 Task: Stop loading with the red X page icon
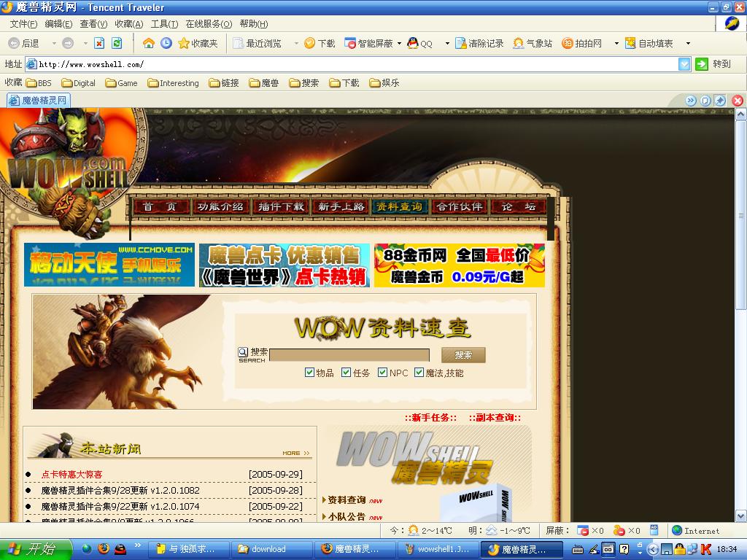(x=99, y=43)
